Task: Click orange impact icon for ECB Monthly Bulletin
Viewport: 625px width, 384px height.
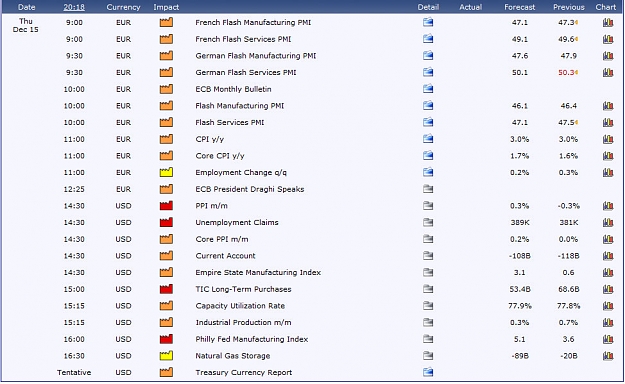Action: coord(166,89)
